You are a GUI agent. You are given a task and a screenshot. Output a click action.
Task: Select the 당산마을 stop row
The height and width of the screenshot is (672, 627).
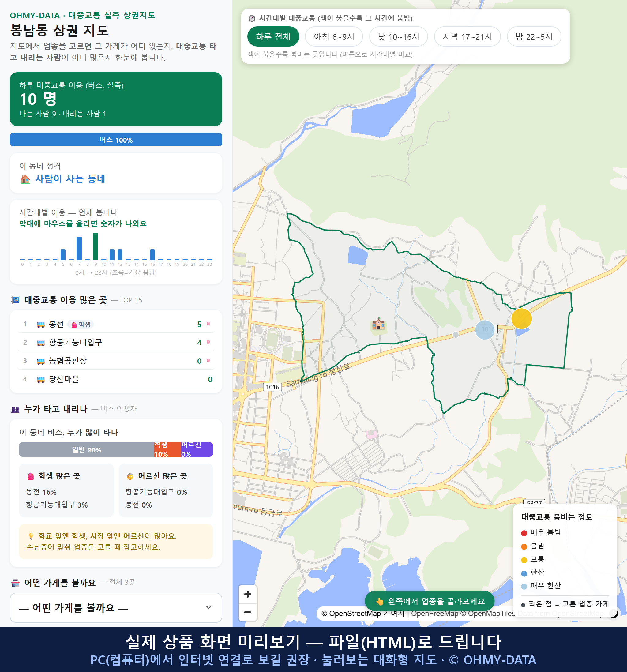pos(116,379)
